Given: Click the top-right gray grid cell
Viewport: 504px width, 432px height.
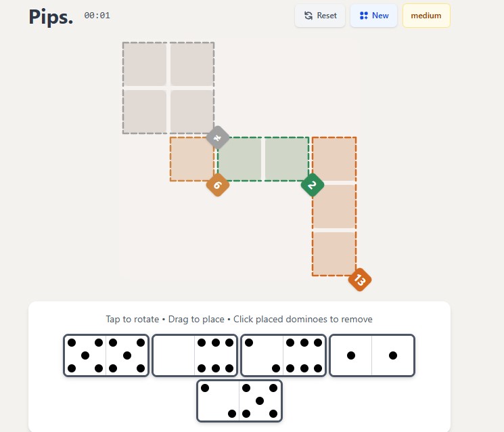Looking at the screenshot, I should pos(192,64).
